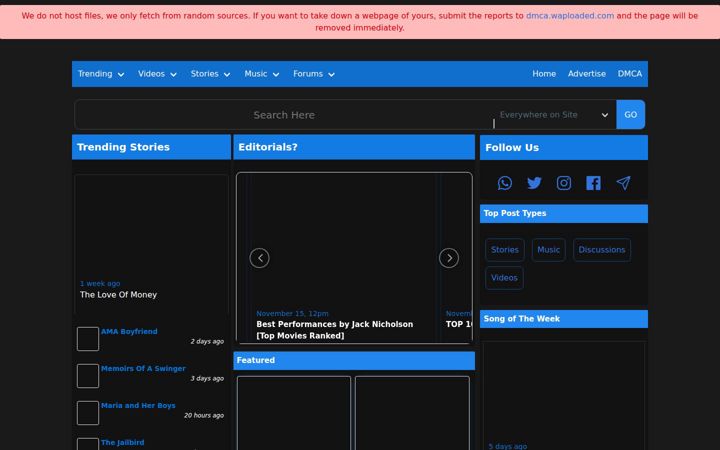This screenshot has width=720, height=450.
Task: Click the Song of The Week heading
Action: pyautogui.click(x=522, y=319)
